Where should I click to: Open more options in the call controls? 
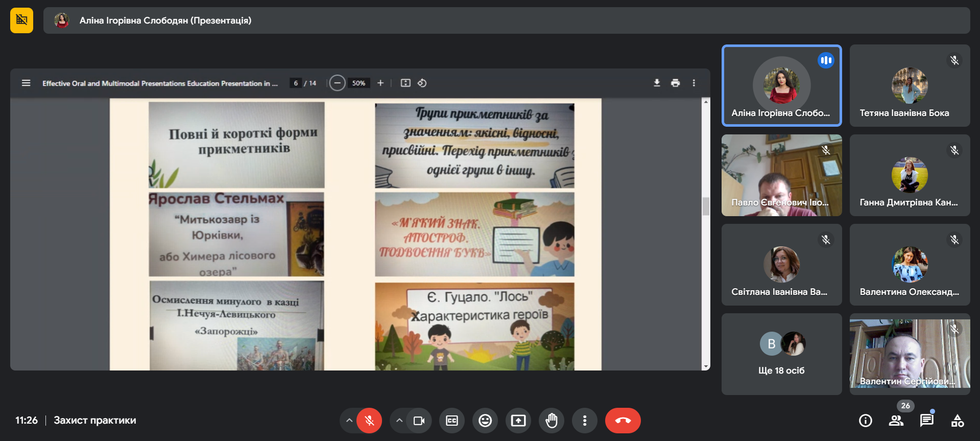[585, 421]
